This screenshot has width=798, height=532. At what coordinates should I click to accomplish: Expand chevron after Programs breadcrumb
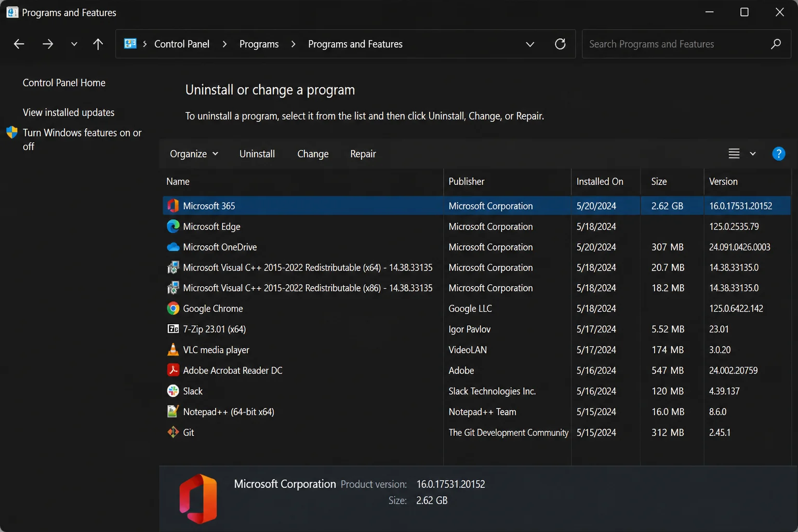tap(294, 44)
